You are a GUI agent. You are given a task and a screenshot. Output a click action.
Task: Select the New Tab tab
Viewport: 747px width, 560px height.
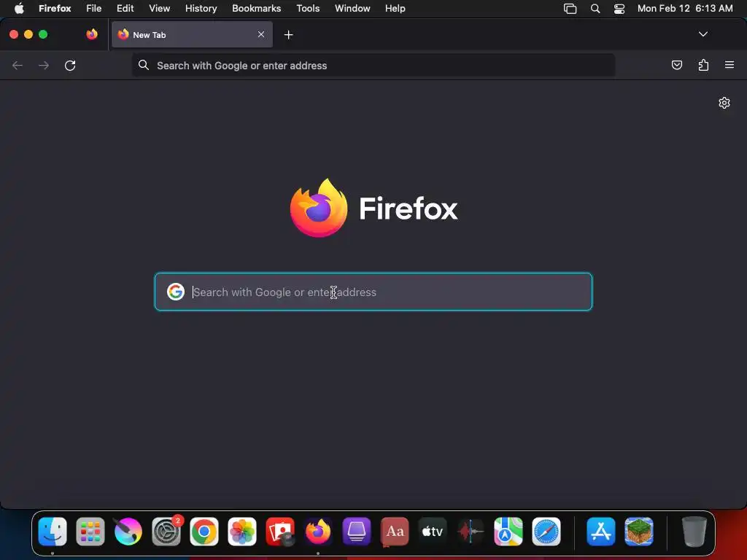[192, 34]
